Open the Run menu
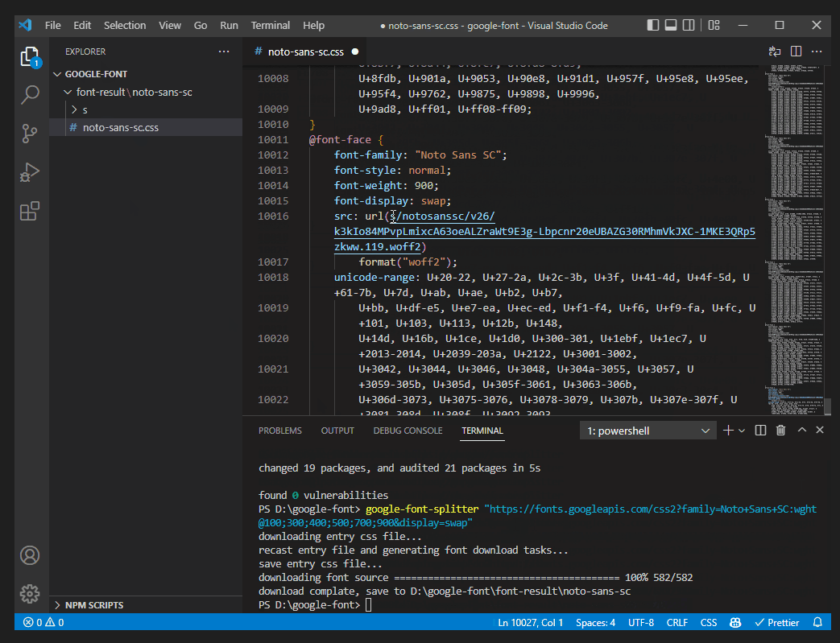The image size is (840, 643). click(229, 25)
